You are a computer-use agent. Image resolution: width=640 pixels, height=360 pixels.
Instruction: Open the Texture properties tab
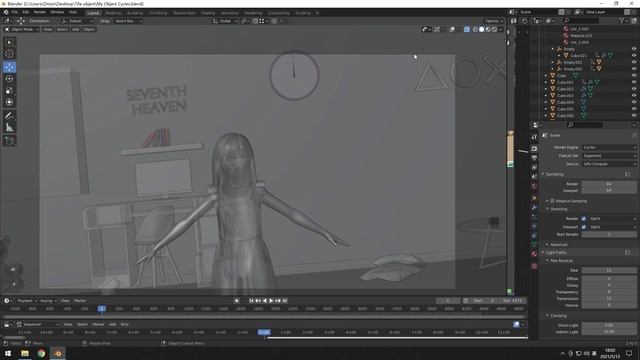pos(534,266)
